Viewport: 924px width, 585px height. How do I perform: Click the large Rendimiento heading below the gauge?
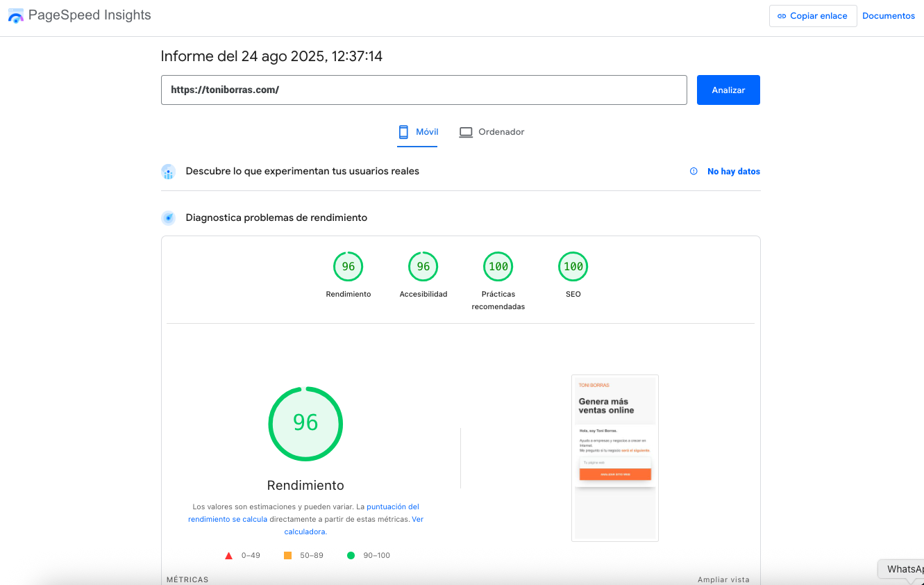point(305,486)
